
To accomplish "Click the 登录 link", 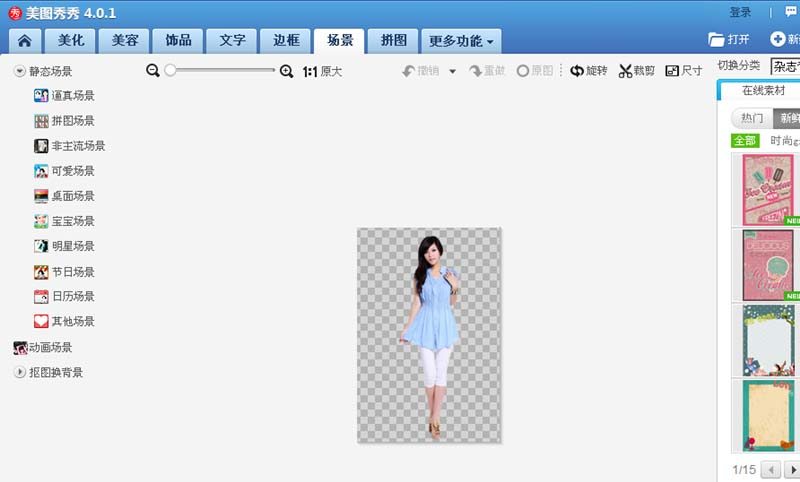I will pyautogui.click(x=740, y=12).
